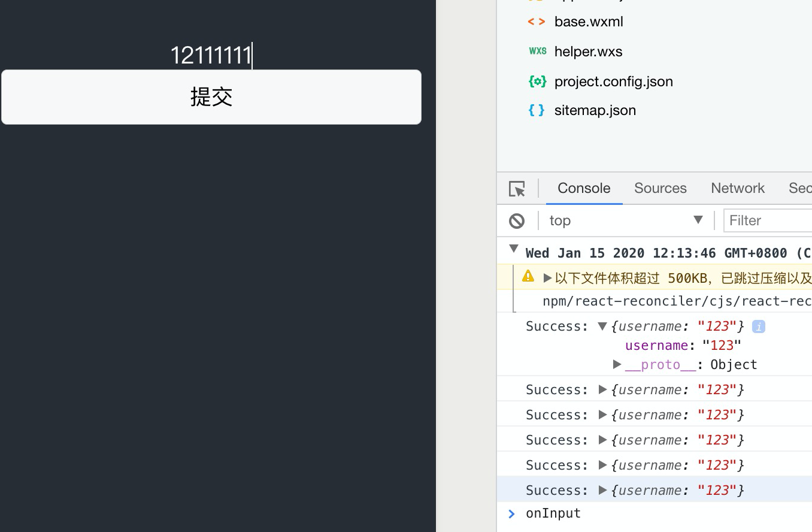Open the Network tab
Viewport: 812px width, 532px height.
coord(737,188)
